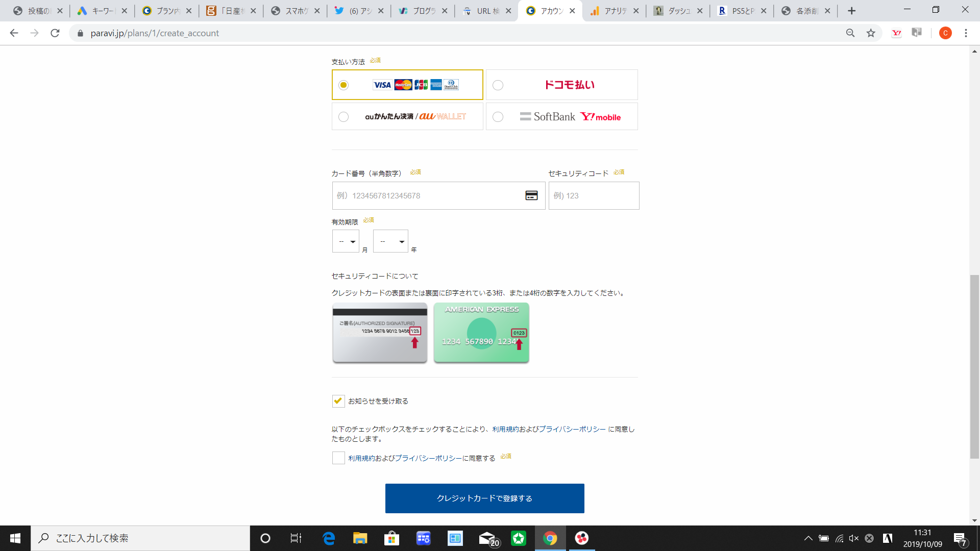The width and height of the screenshot is (980, 551).
Task: Focus the card number input field
Action: pyautogui.click(x=438, y=195)
